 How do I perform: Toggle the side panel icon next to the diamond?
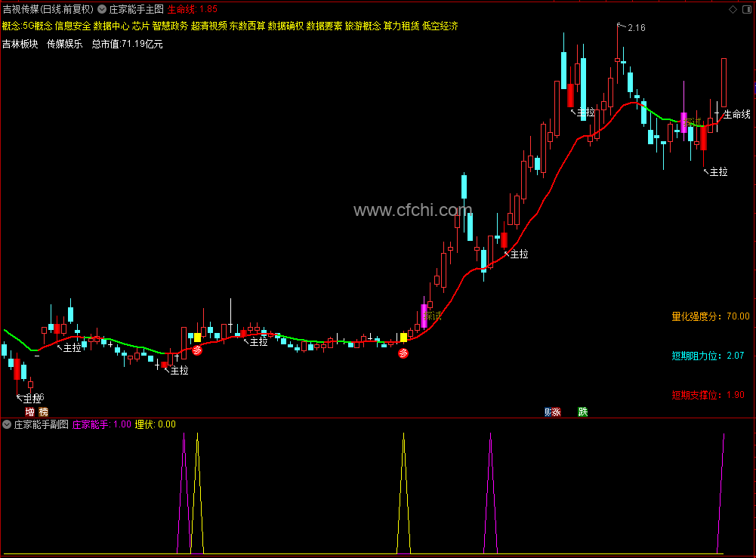pos(748,9)
